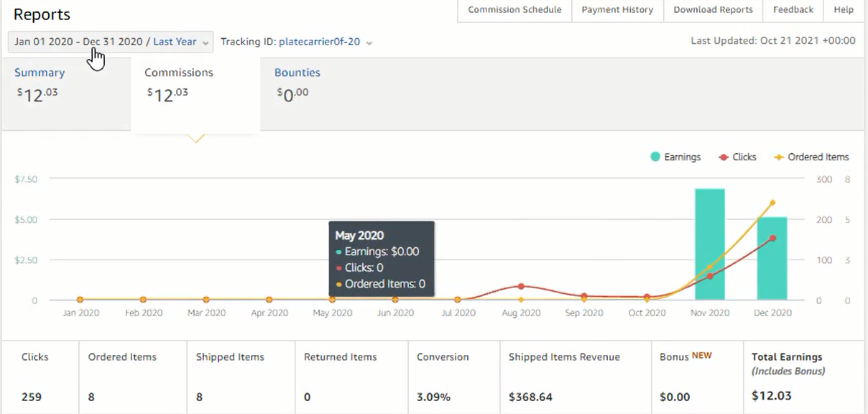Open the Feedback link
868x414 pixels.
(793, 10)
